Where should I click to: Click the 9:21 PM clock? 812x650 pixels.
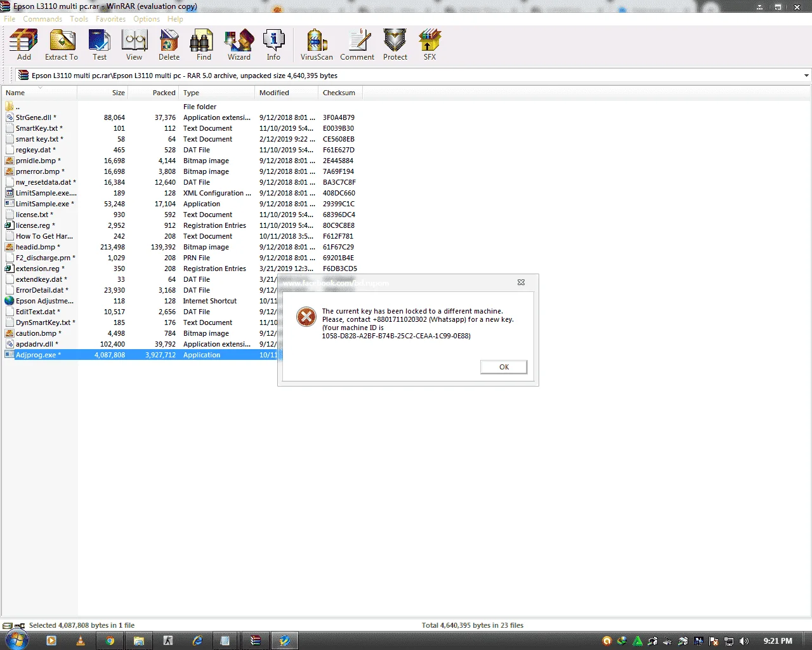[778, 641]
